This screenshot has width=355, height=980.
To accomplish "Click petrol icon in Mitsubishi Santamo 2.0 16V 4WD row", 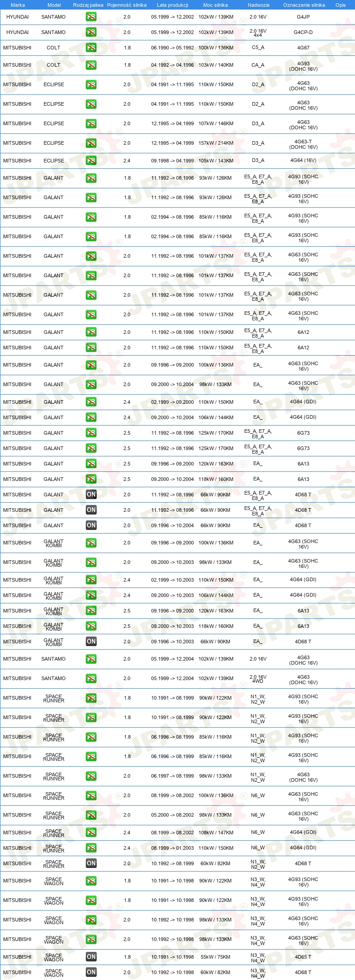I will 91,678.
